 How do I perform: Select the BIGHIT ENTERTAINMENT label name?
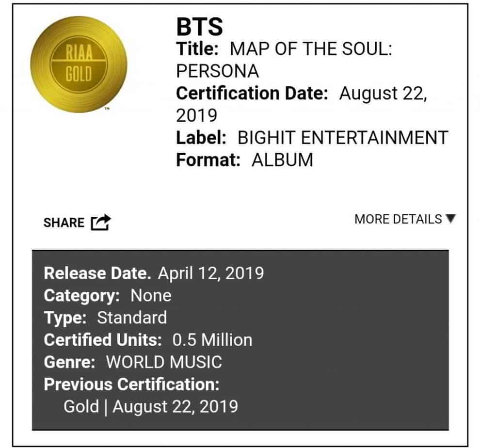[x=342, y=138]
